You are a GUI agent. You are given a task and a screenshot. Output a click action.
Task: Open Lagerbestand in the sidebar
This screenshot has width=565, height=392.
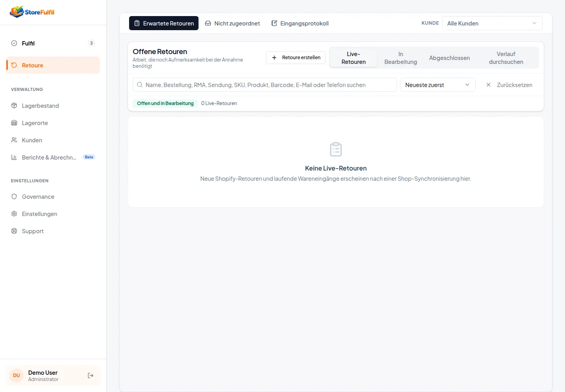pyautogui.click(x=53, y=105)
